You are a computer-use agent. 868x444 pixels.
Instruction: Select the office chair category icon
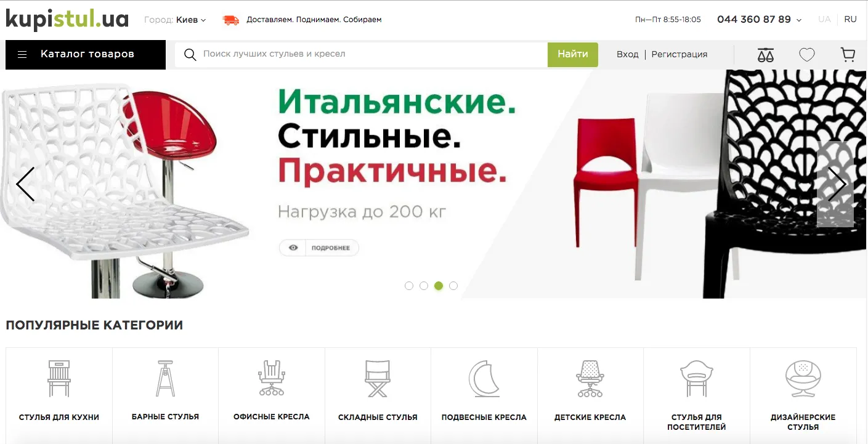[271, 377]
